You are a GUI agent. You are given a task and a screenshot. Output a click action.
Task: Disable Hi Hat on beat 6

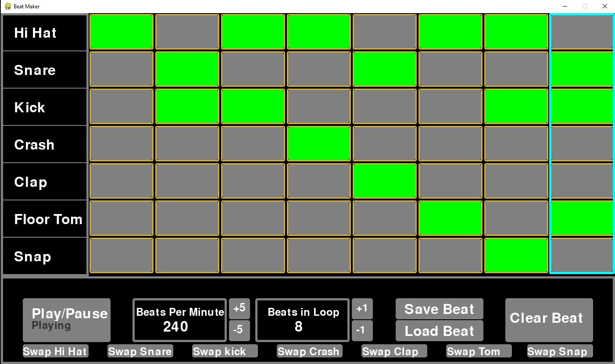click(x=451, y=32)
